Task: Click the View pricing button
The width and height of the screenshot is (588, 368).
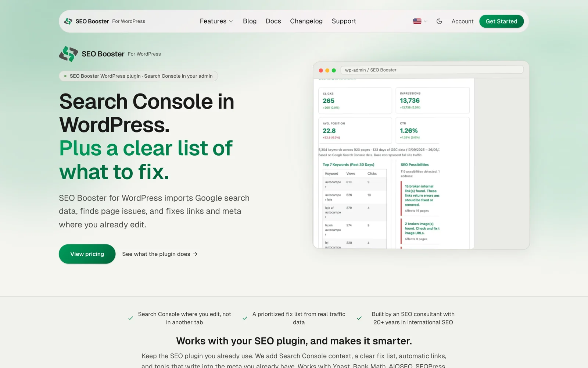Action: click(87, 254)
